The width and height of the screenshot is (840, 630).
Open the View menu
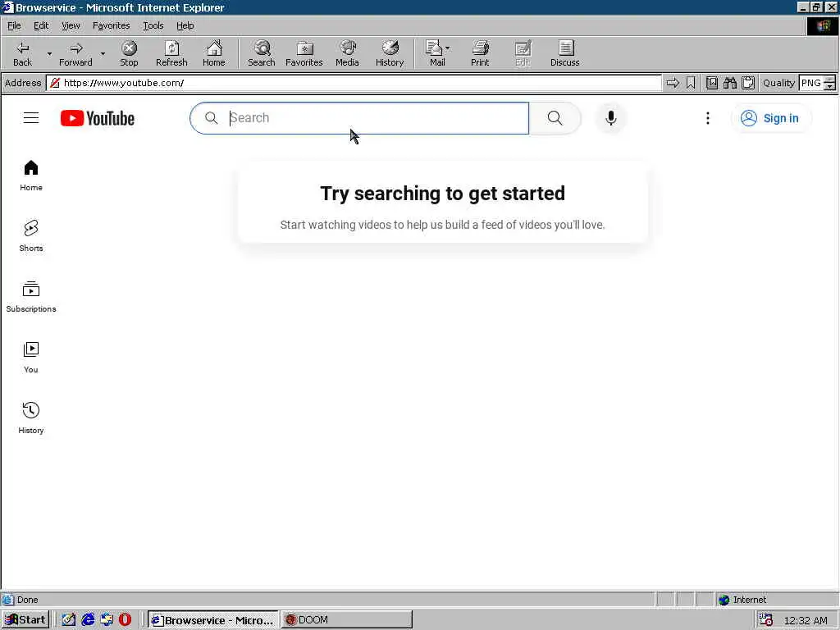click(71, 25)
